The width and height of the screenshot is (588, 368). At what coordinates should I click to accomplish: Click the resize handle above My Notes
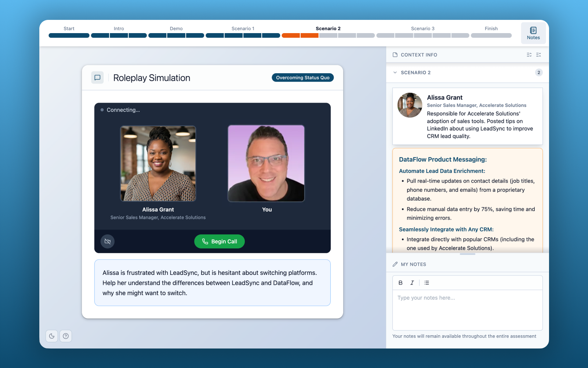pos(467,254)
